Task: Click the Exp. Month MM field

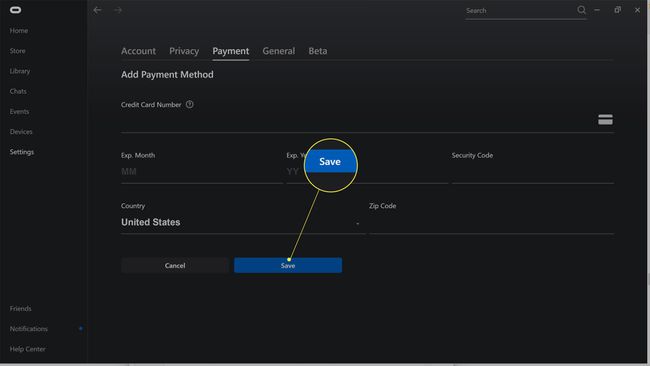Action: 201,172
